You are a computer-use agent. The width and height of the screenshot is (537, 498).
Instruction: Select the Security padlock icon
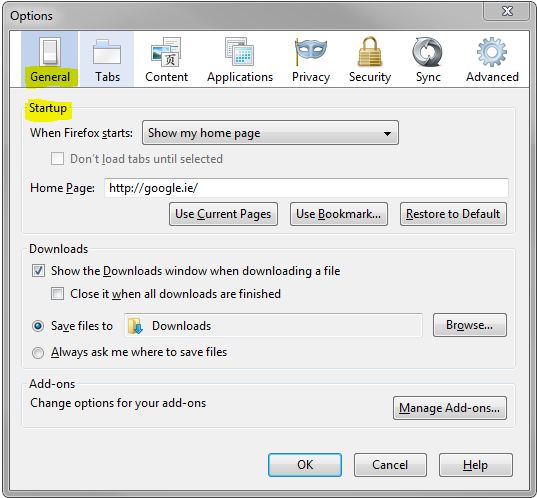(370, 51)
